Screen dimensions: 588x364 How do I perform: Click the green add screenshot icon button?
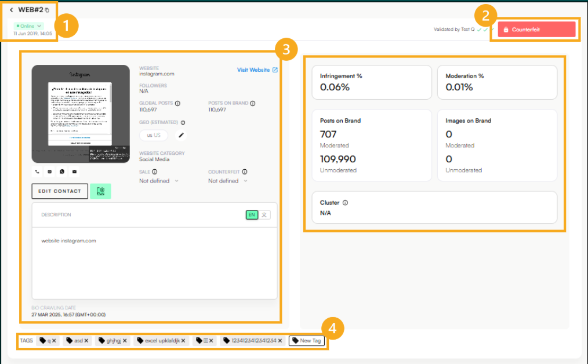pyautogui.click(x=100, y=191)
